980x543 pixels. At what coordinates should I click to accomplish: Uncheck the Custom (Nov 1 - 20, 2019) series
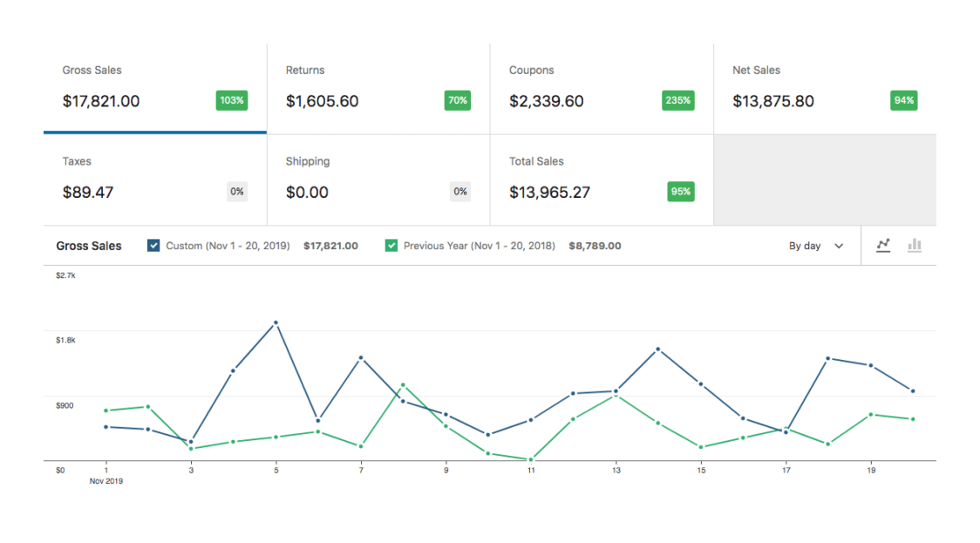[x=154, y=246]
